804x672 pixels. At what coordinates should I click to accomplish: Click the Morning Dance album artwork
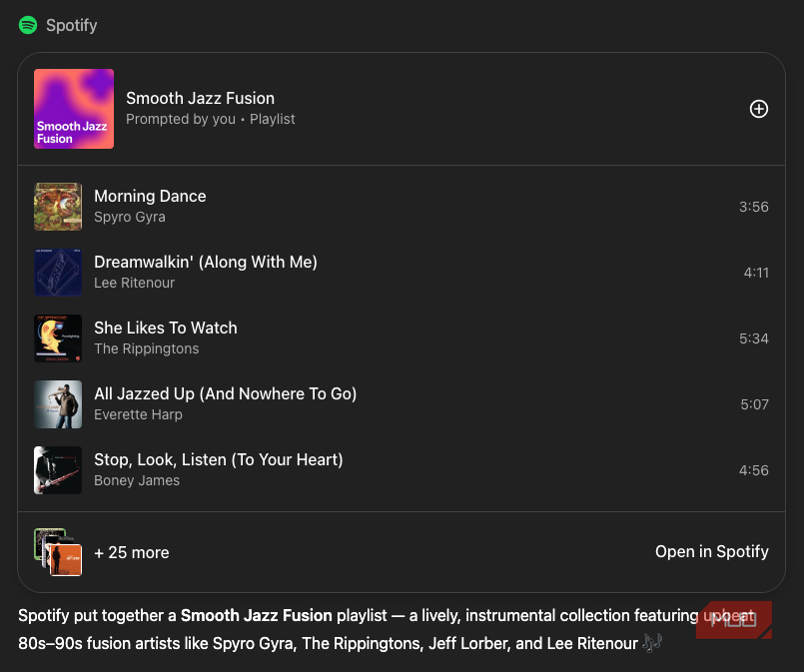click(58, 207)
